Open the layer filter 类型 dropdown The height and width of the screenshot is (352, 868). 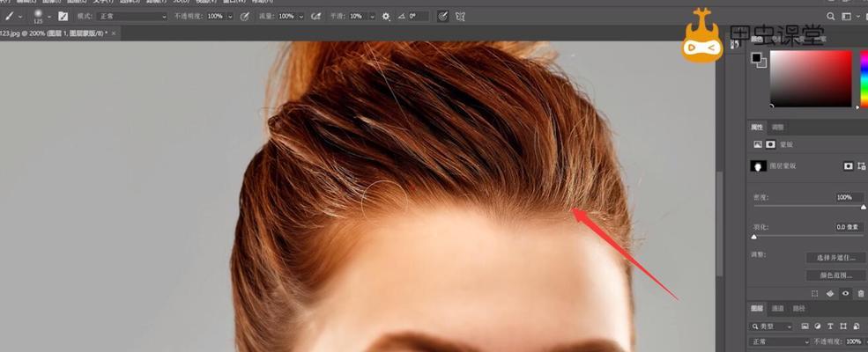(772, 326)
